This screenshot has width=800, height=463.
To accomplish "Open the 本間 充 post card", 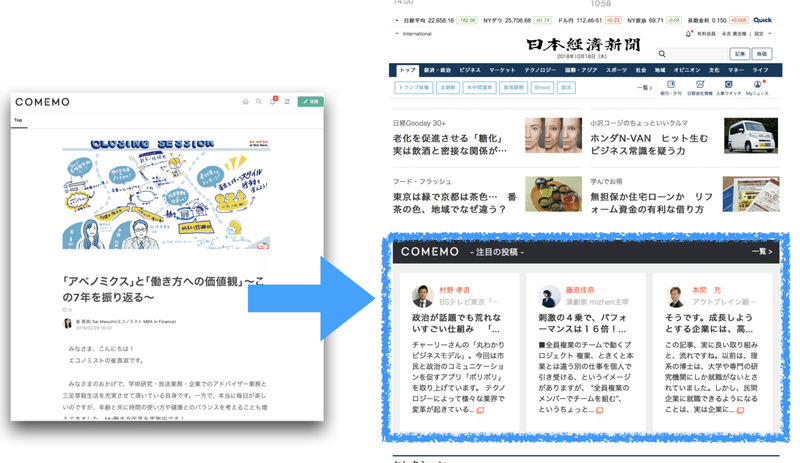I will pos(712,352).
